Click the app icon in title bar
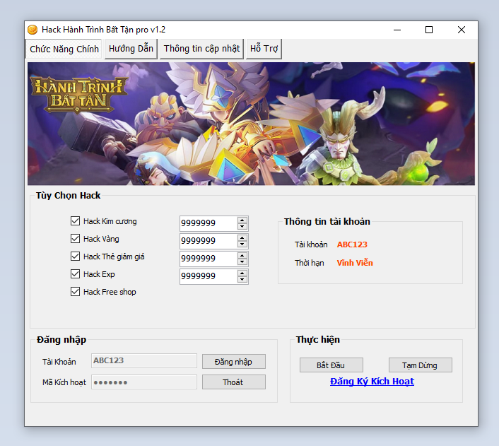 coord(33,30)
